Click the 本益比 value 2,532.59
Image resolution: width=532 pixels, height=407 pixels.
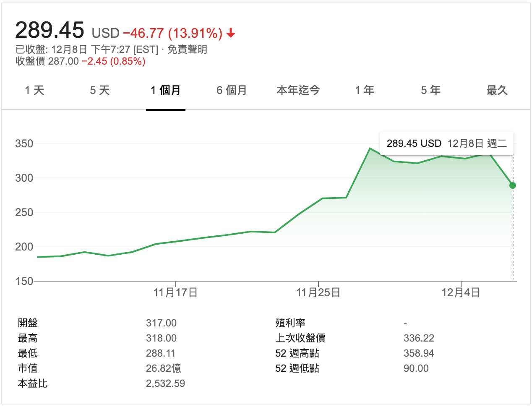[x=165, y=384]
